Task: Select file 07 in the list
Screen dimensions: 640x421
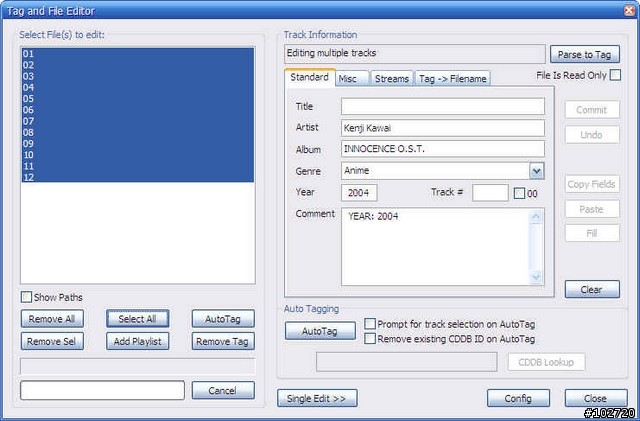Action: pos(138,121)
